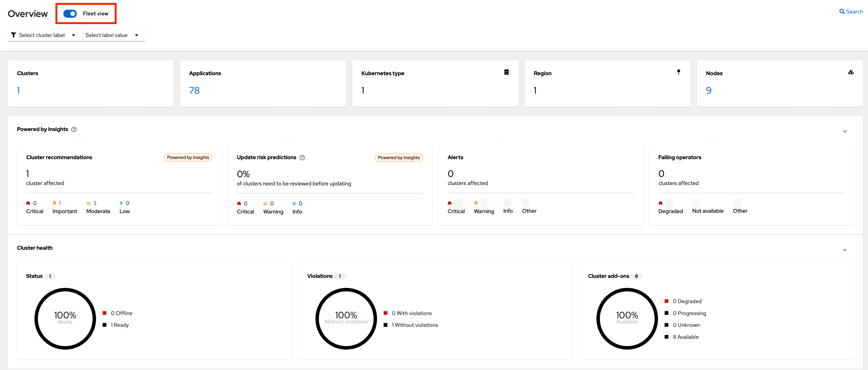
Task: Open the Select cluster label dropdown
Action: click(45, 35)
